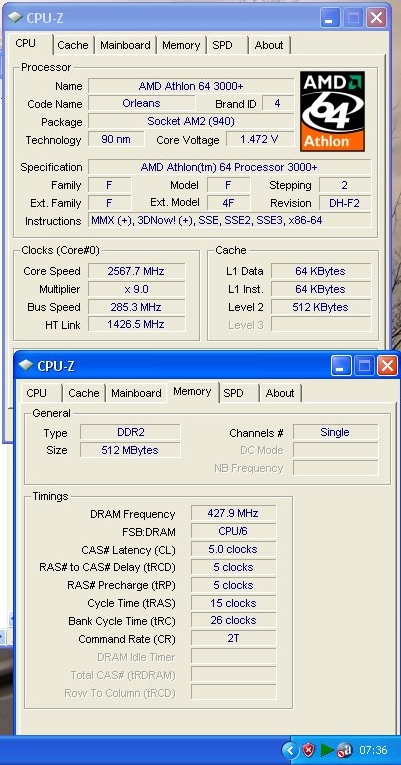The width and height of the screenshot is (401, 765).
Task: Open the About tab in front window
Action: click(280, 393)
